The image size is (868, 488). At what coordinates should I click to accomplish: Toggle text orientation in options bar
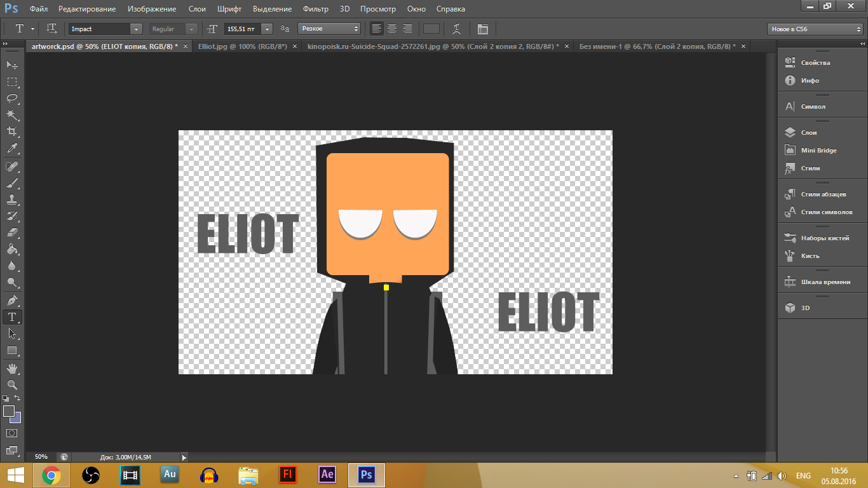[52, 29]
